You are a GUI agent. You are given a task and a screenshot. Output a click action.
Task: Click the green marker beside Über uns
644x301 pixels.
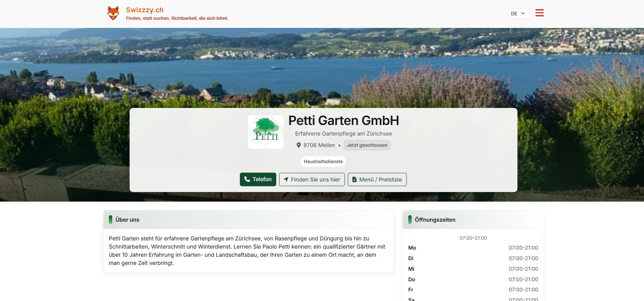click(x=111, y=220)
